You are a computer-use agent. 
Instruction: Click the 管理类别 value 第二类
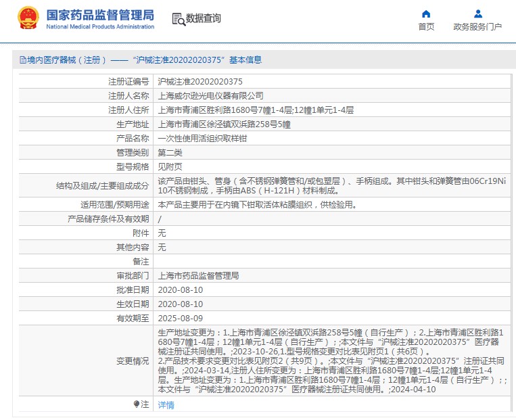170,152
